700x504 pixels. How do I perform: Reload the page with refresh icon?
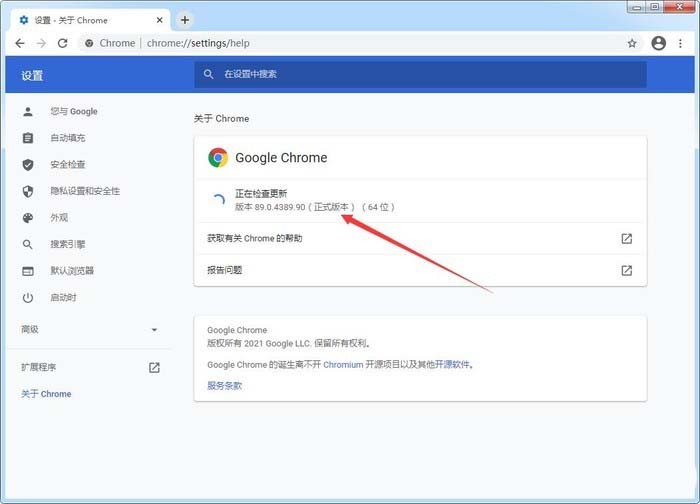pyautogui.click(x=63, y=43)
